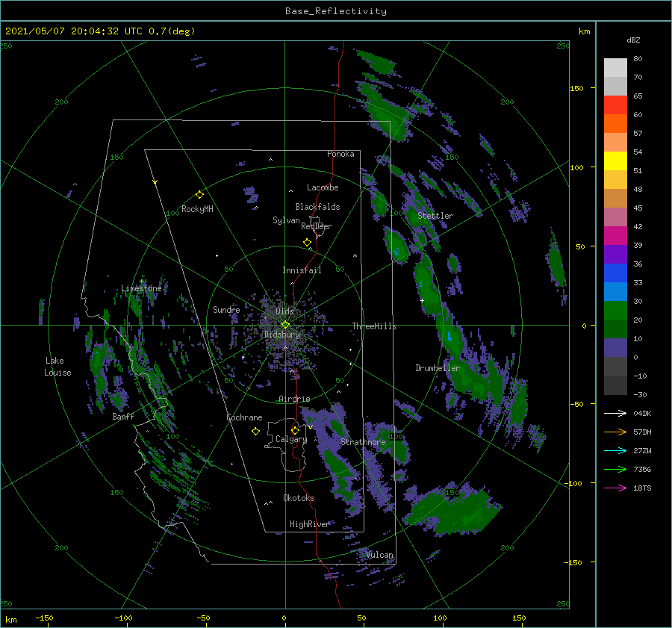Click the Blackfalds city label
The image size is (672, 628).
point(317,207)
